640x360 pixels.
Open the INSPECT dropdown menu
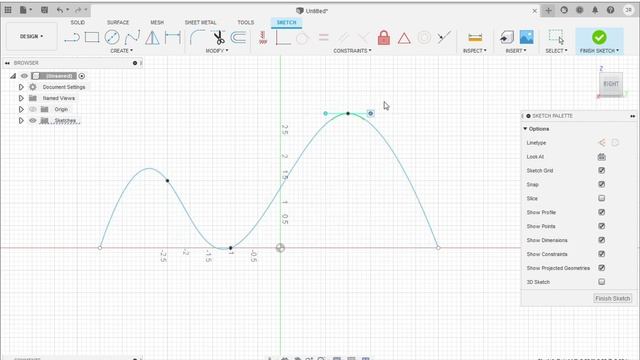point(474,51)
